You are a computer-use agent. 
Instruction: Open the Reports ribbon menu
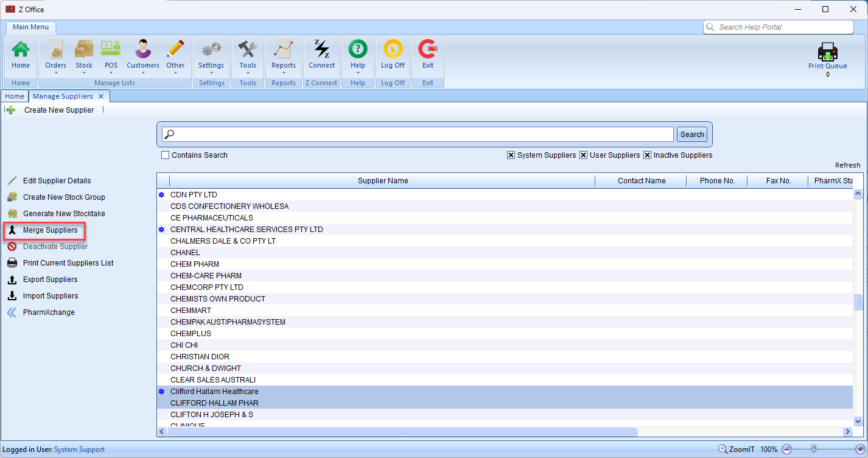tap(284, 56)
